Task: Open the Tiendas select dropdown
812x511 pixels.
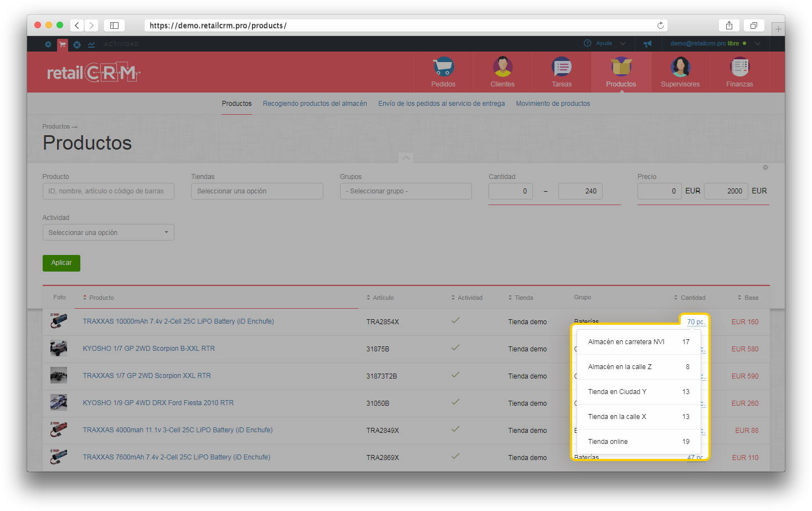Action: click(x=257, y=191)
